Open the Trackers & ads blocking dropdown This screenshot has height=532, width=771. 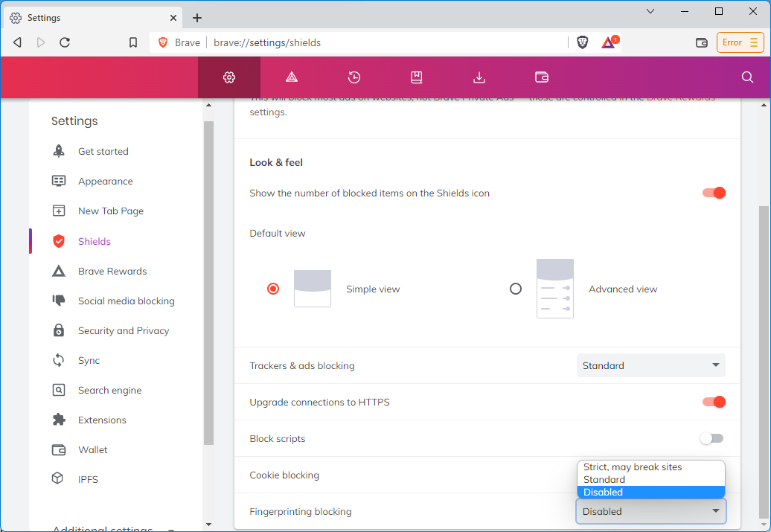coord(650,365)
